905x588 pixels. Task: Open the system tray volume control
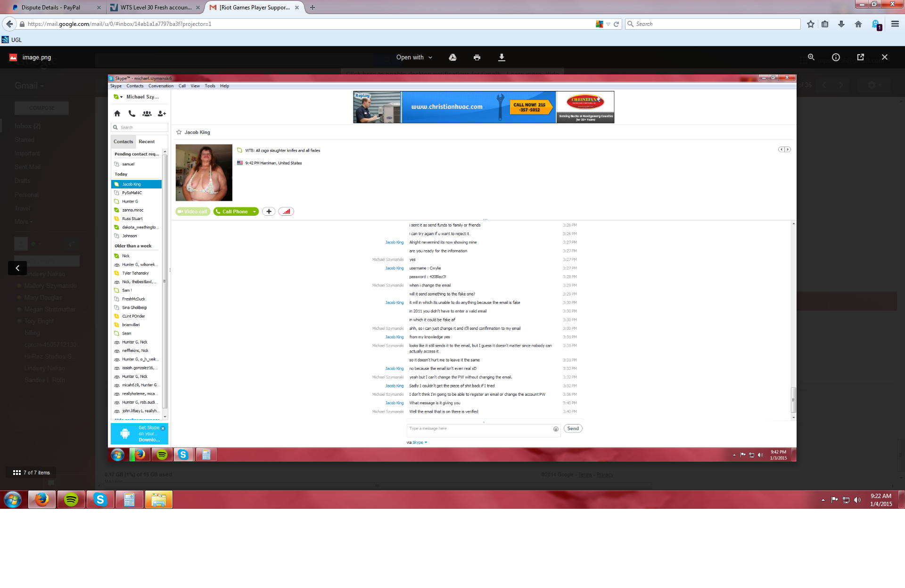point(857,500)
